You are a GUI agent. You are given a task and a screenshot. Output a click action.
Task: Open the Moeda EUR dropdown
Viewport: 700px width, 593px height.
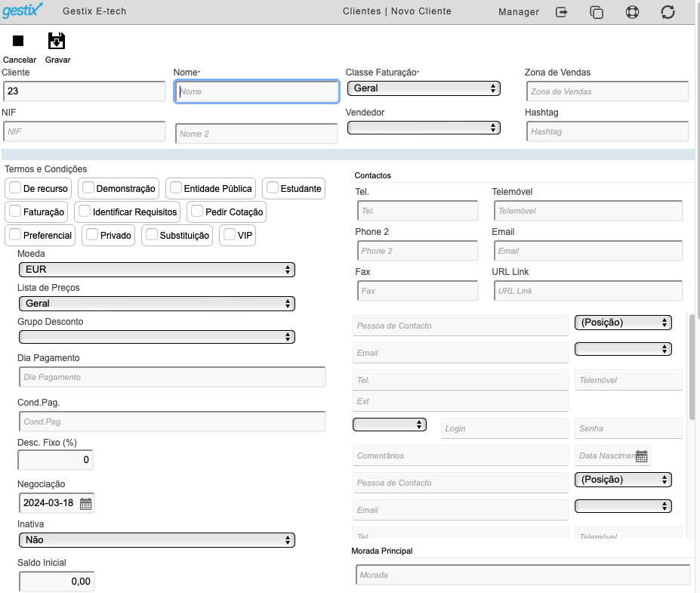coord(157,270)
